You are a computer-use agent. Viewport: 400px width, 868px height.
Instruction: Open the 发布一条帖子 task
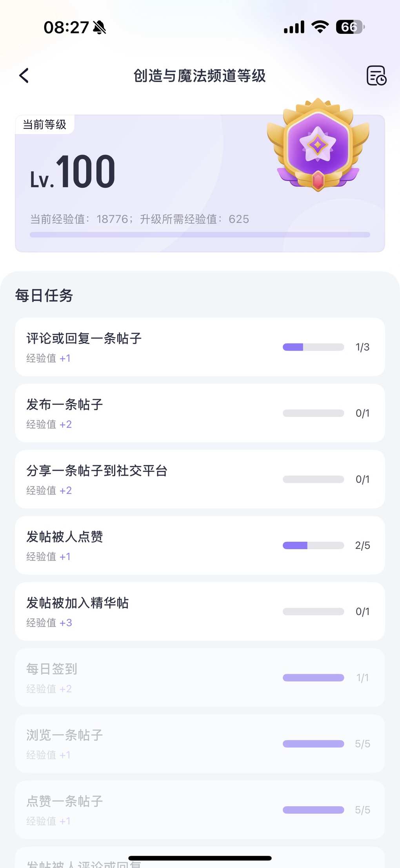200,413
